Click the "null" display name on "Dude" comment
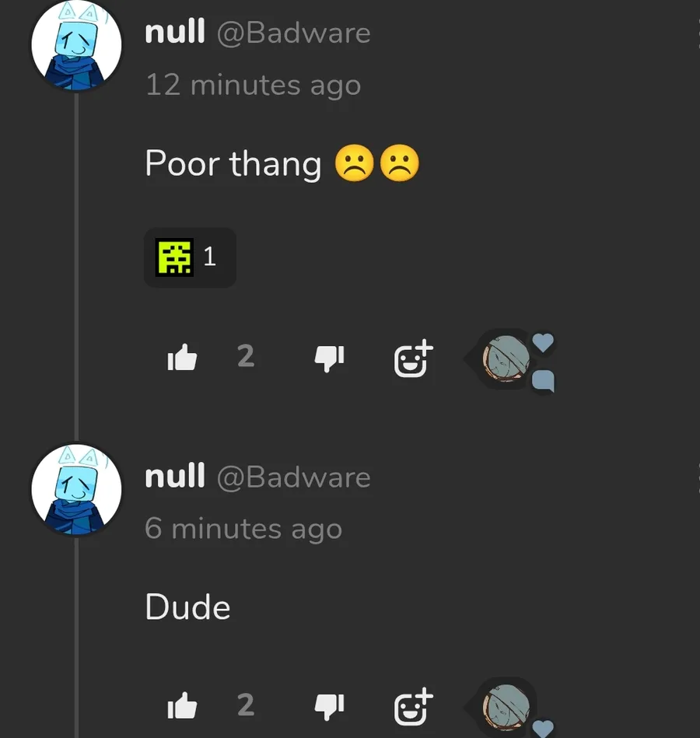Viewport: 700px width, 738px height. coord(175,476)
